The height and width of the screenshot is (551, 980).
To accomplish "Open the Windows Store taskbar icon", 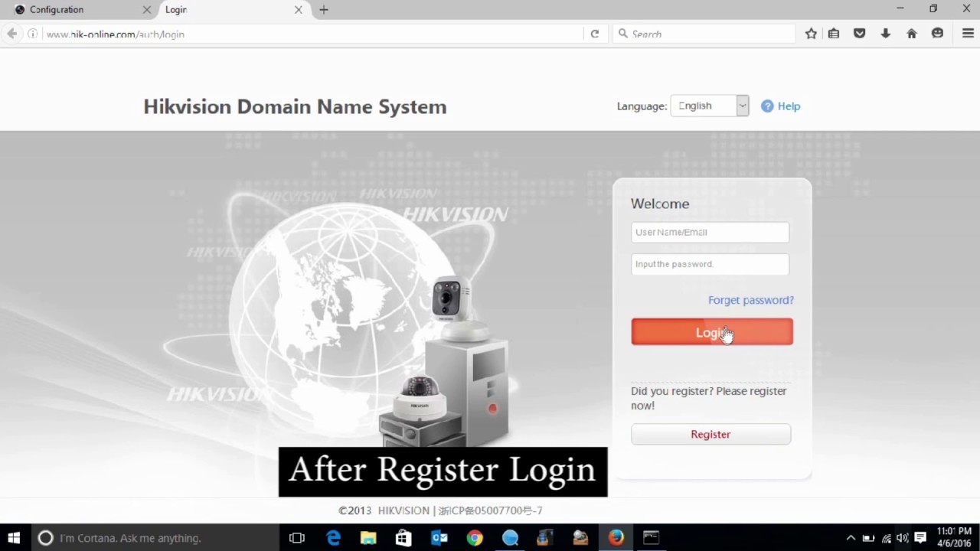I will 403,538.
